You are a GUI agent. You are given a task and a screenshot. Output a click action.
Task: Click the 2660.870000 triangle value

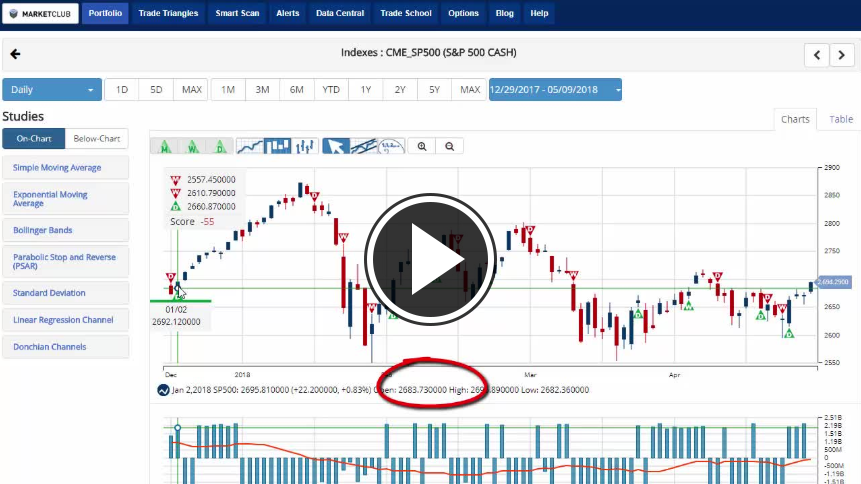click(211, 207)
